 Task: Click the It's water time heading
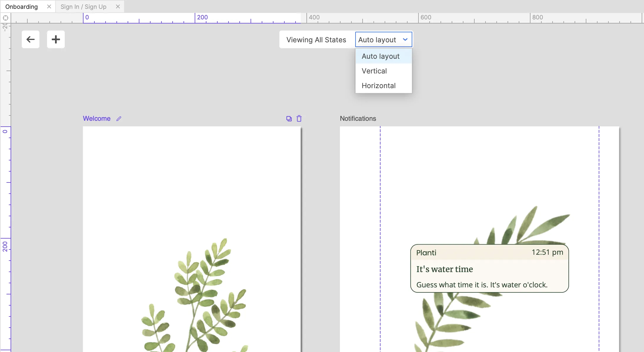pos(445,269)
